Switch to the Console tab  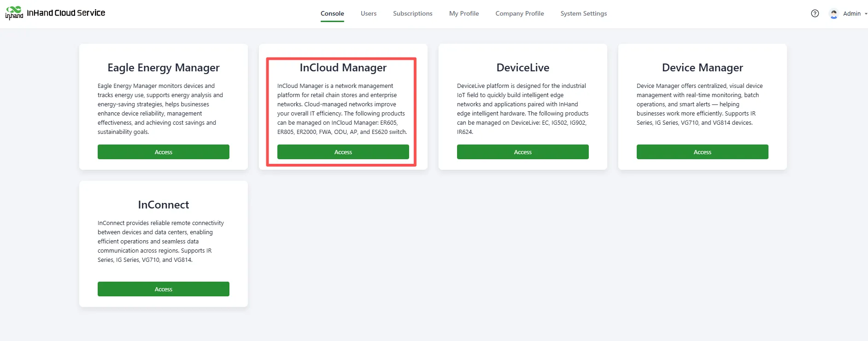(332, 13)
